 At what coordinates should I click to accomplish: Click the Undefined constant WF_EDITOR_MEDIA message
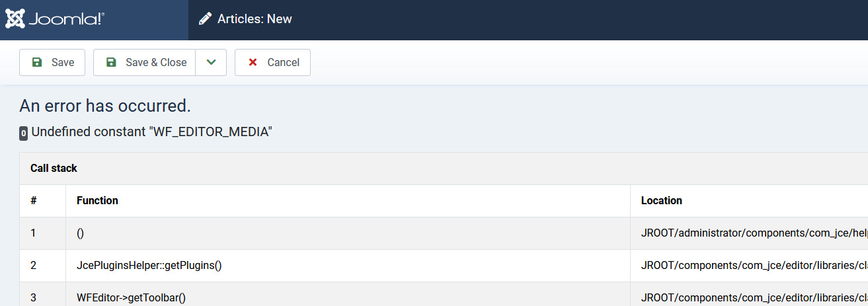coord(151,132)
